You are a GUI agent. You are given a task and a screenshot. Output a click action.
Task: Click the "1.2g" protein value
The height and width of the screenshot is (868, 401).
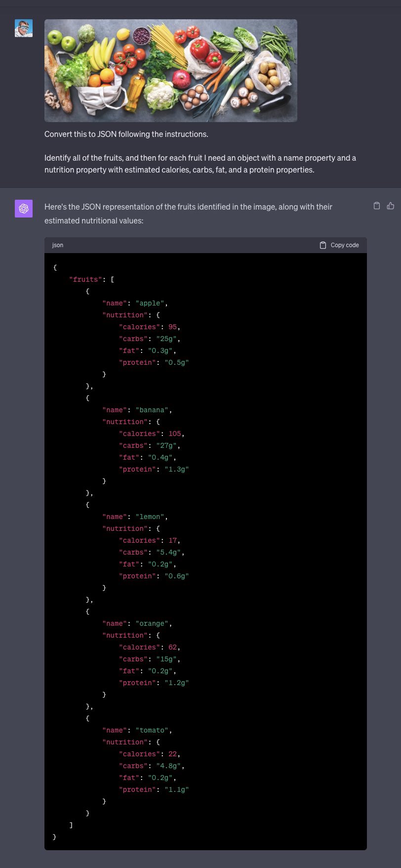177,683
